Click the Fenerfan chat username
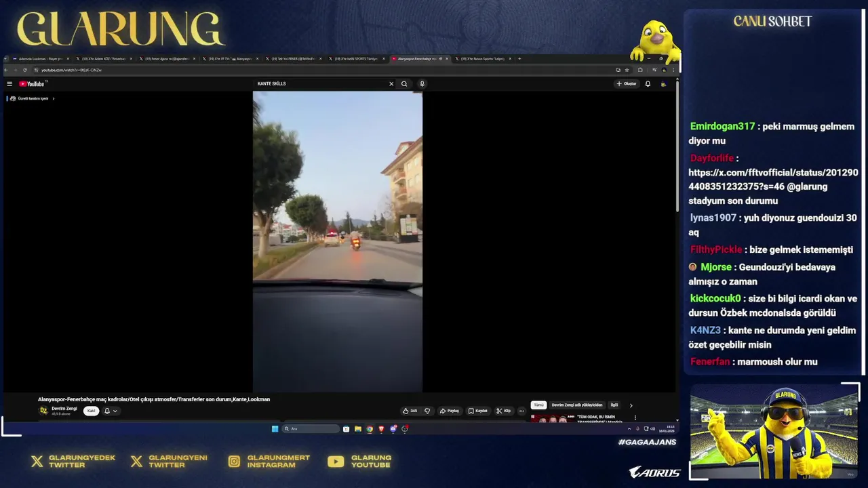 click(710, 362)
